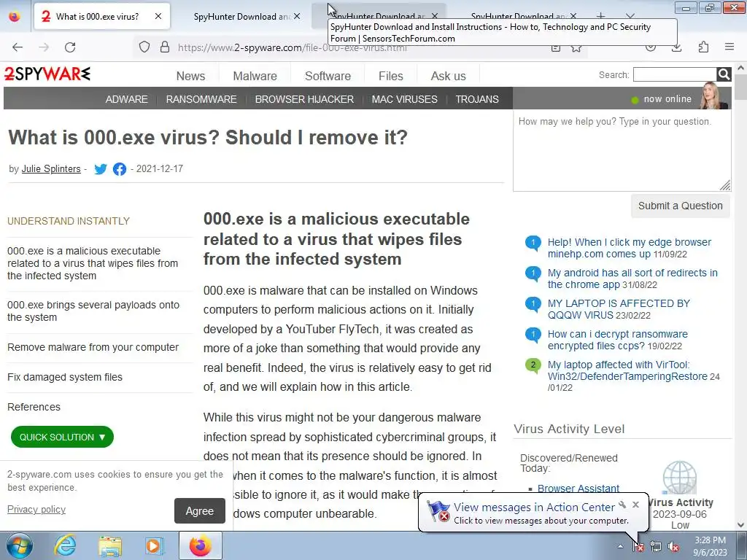This screenshot has height=560, width=747.
Task: Open 'MY LAPTOP IS AFFECTED BY QQQW VIRUS' link
Action: click(619, 309)
